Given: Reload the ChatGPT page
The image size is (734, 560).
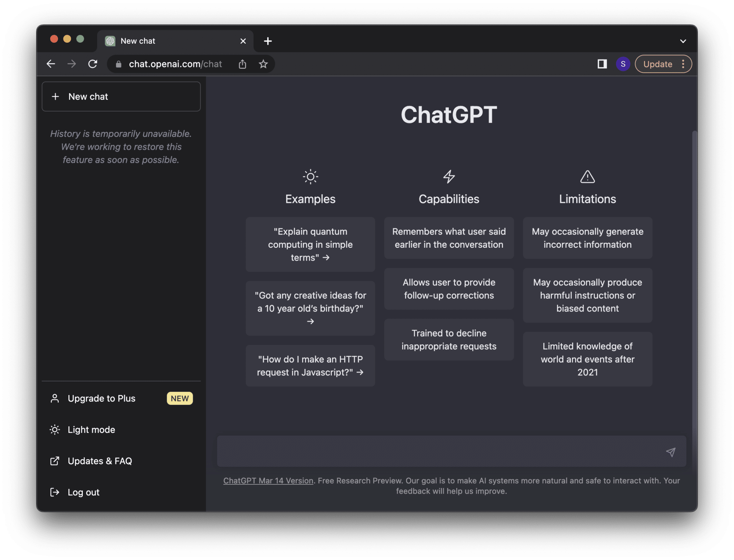Looking at the screenshot, I should (x=93, y=64).
